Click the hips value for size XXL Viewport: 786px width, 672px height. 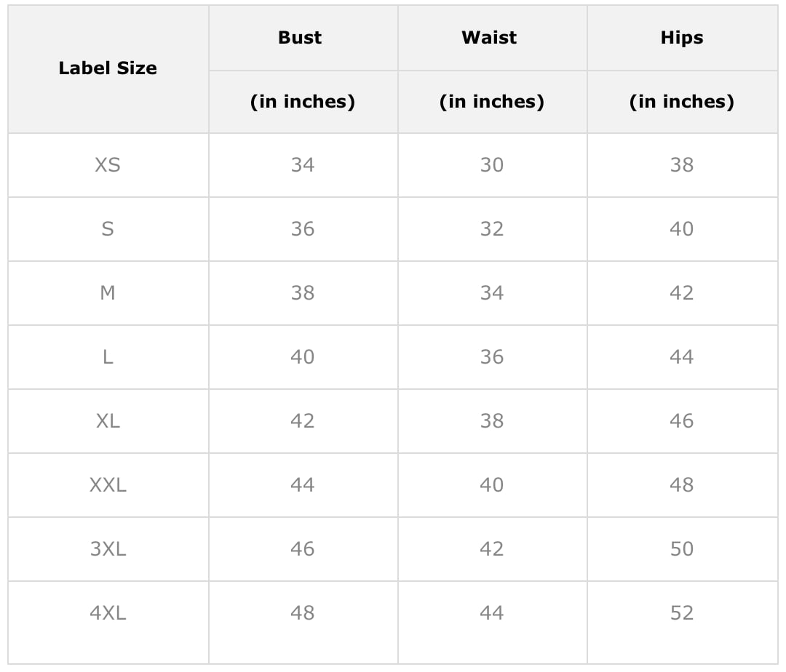pyautogui.click(x=682, y=485)
